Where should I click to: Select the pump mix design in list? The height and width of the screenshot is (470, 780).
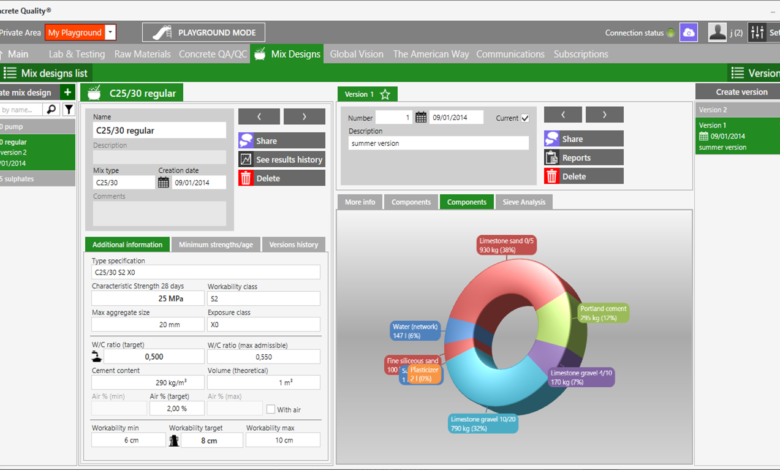pyautogui.click(x=37, y=126)
